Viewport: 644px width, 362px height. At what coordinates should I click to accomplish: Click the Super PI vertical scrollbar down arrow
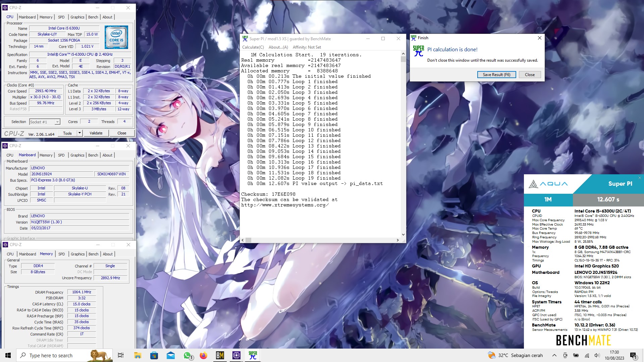click(x=403, y=235)
